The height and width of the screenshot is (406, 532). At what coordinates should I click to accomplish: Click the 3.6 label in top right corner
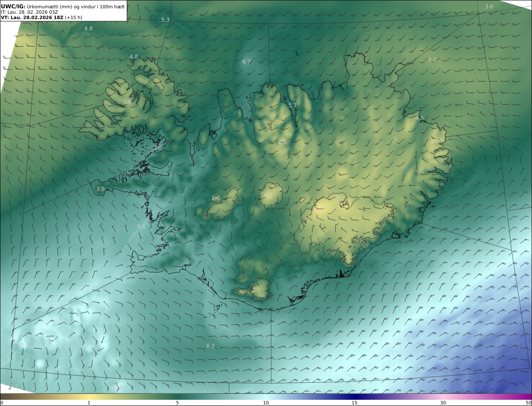coord(489,6)
